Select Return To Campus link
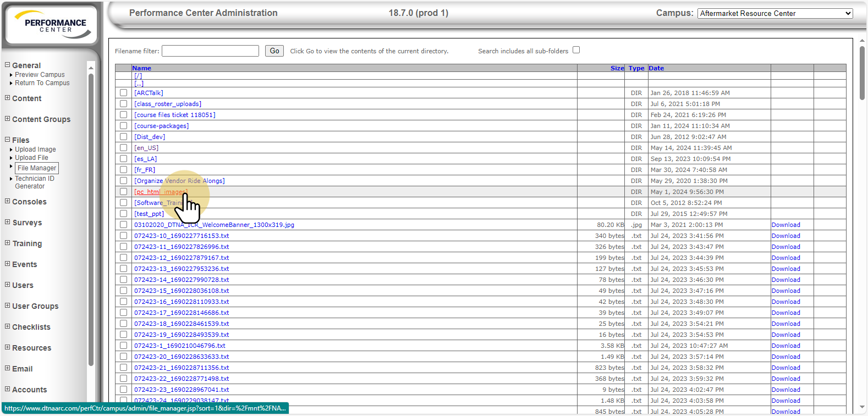868x416 pixels. coord(42,83)
